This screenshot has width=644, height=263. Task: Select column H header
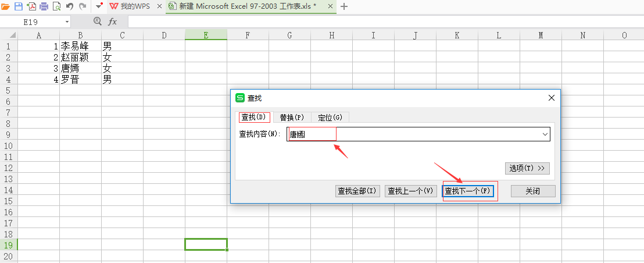tap(331, 35)
